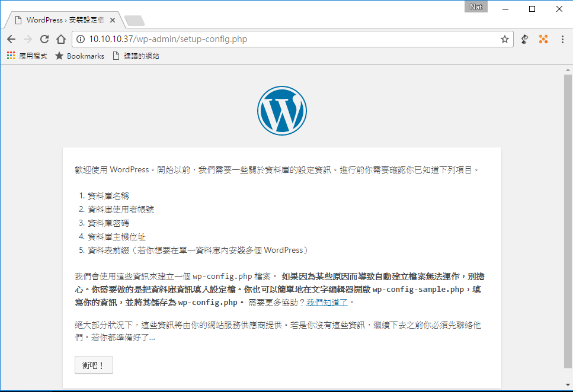Close the WordPress 安裝設定 tab

[x=113, y=20]
